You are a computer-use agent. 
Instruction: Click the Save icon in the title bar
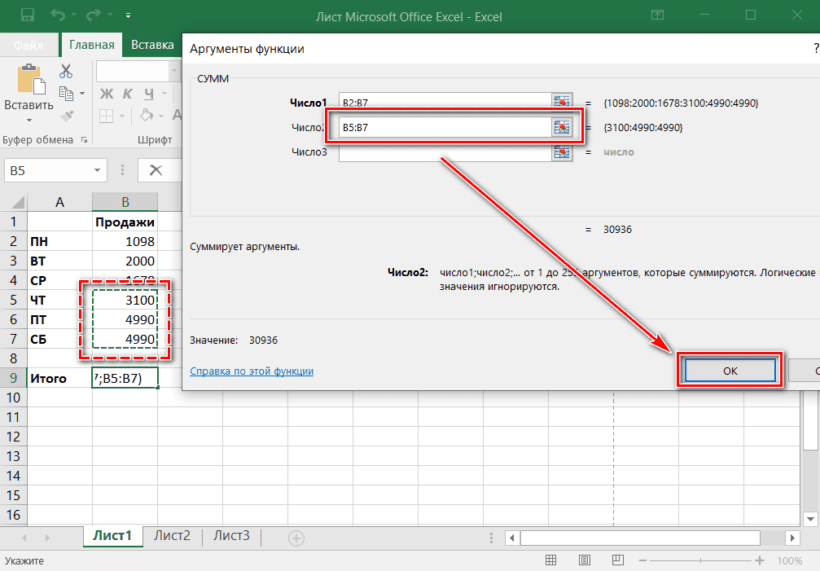tap(27, 15)
